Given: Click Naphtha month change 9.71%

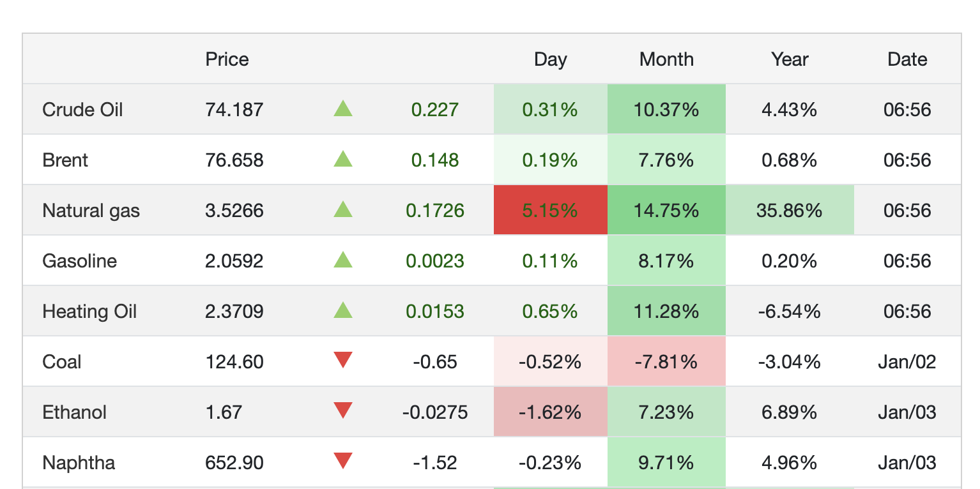Looking at the screenshot, I should coord(666,463).
